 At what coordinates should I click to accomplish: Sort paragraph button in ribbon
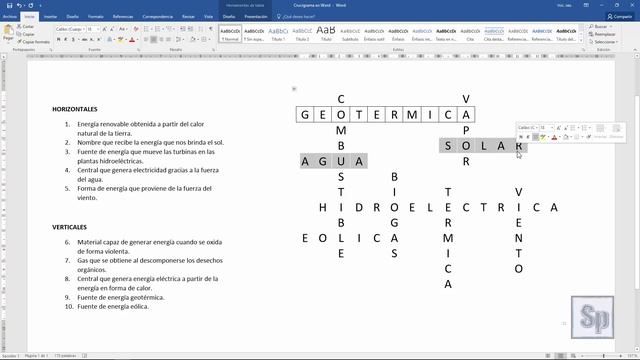pyautogui.click(x=200, y=29)
